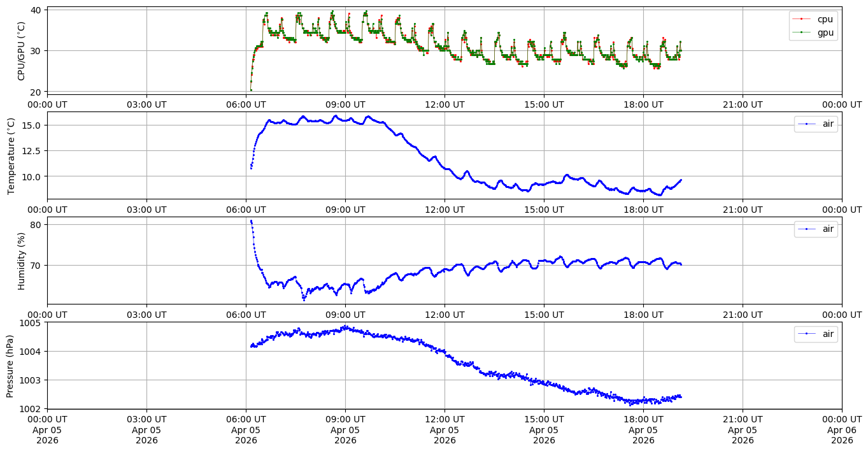Click 09:00 UT tick under the Temperature plot
Image resolution: width=868 pixels, height=451 pixels.
[345, 209]
